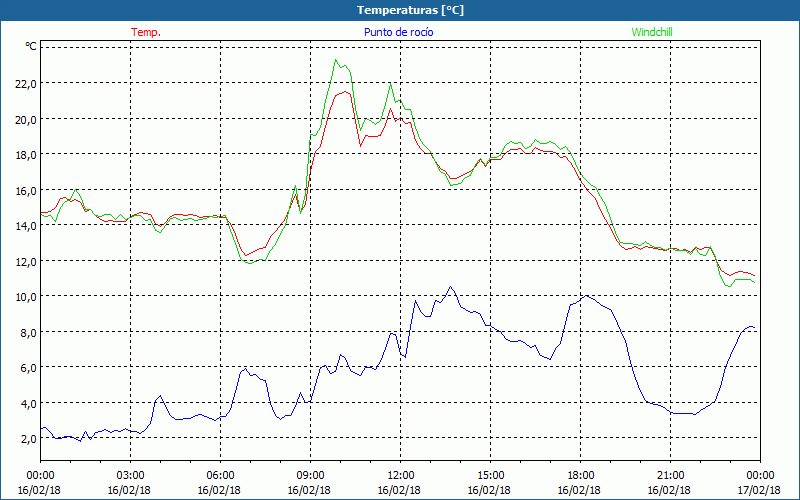Click the blue dew point peak near 13:30

click(450, 287)
